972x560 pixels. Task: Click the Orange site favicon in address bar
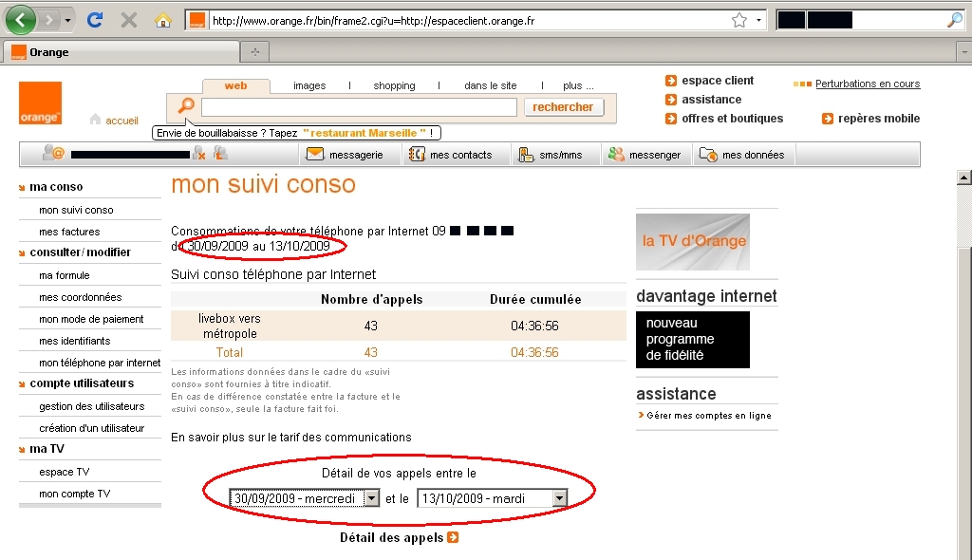click(x=197, y=21)
